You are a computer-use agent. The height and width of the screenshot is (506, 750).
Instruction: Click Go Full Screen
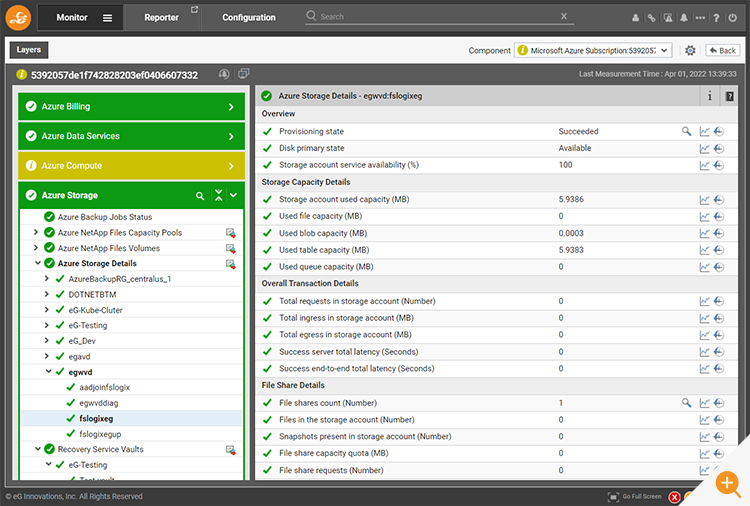pyautogui.click(x=635, y=497)
